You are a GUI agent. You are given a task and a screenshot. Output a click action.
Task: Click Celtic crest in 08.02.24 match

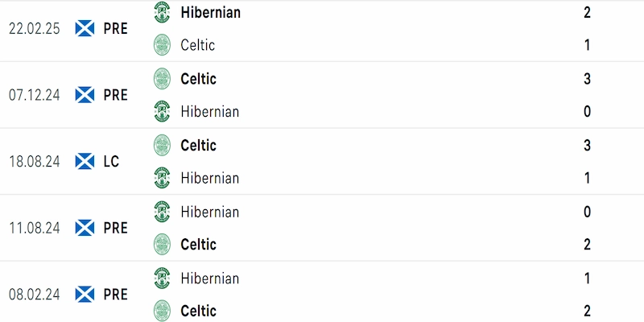point(162,311)
